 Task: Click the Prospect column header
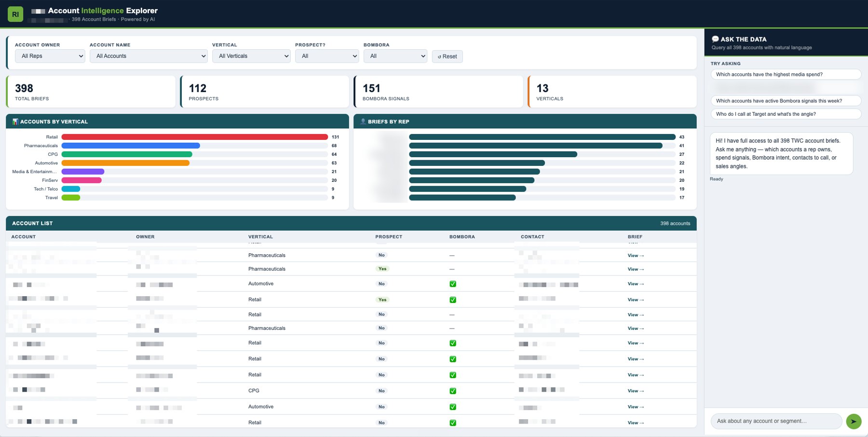389,237
